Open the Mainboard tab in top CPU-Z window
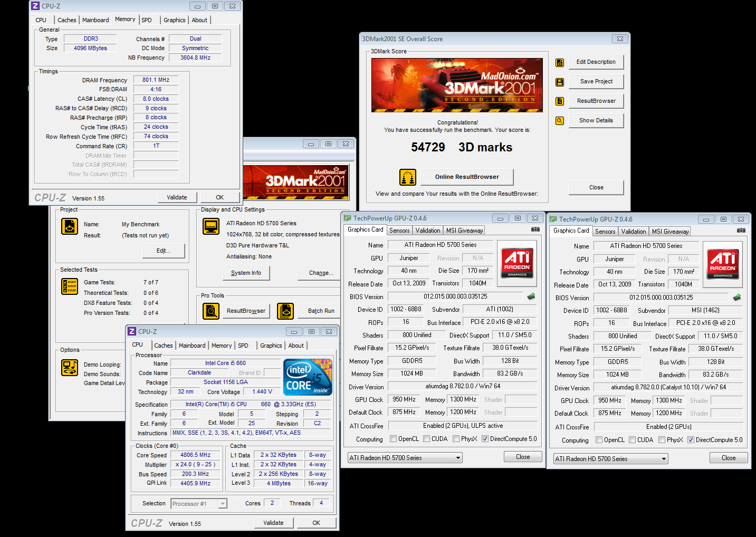The image size is (756, 537). pyautogui.click(x=95, y=20)
